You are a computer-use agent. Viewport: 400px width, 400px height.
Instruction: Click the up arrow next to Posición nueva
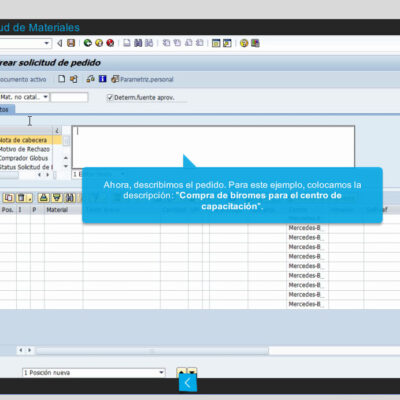pos(181,372)
